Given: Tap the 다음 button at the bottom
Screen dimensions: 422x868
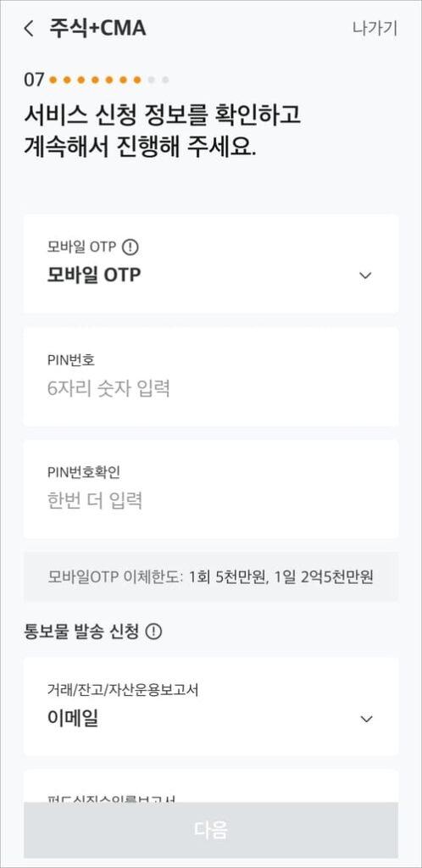Looking at the screenshot, I should tap(211, 830).
